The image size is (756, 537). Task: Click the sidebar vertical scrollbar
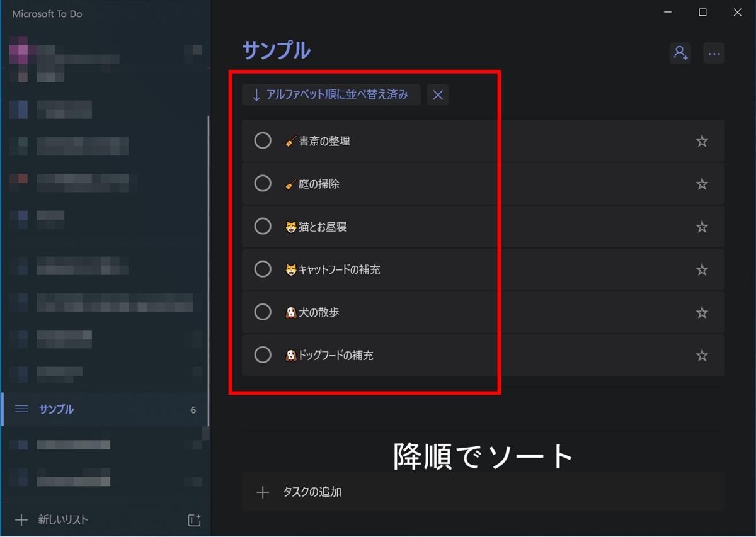(208, 252)
